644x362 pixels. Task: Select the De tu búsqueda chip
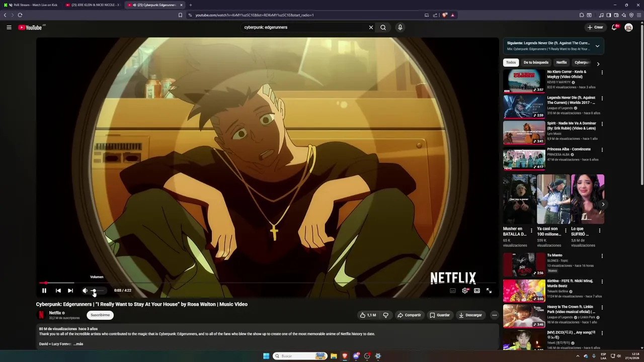(536, 62)
